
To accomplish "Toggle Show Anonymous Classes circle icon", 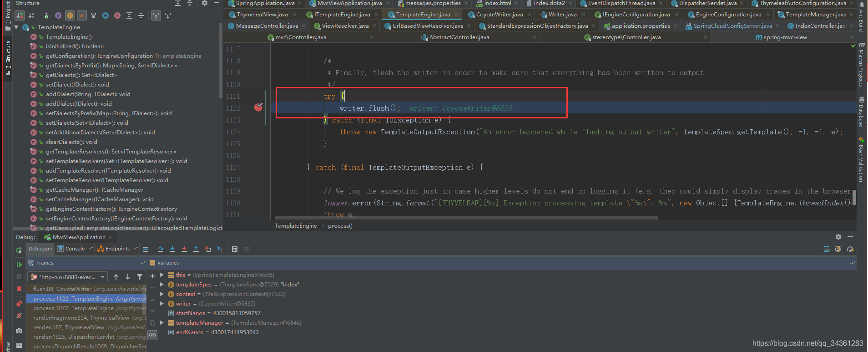I will pos(106,15).
